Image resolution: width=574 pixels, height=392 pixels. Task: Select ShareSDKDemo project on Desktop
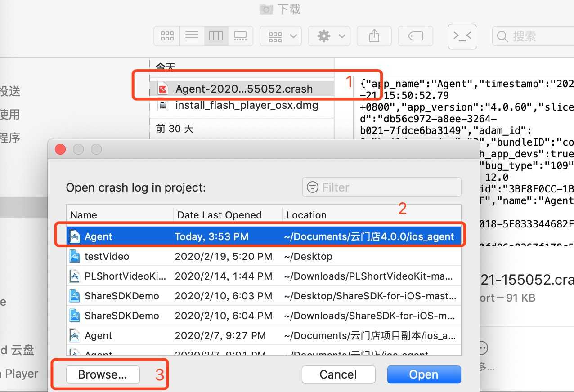(264, 296)
